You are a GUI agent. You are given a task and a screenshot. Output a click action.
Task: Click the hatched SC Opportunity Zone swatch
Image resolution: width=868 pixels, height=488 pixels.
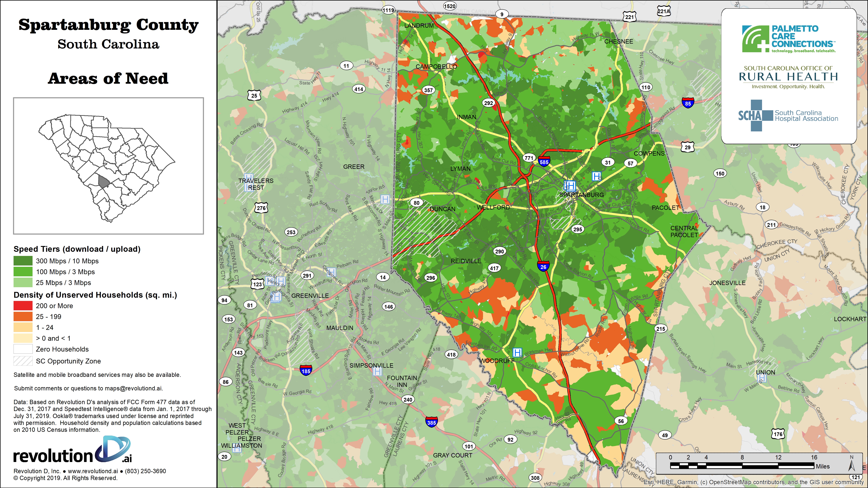[x=23, y=361]
